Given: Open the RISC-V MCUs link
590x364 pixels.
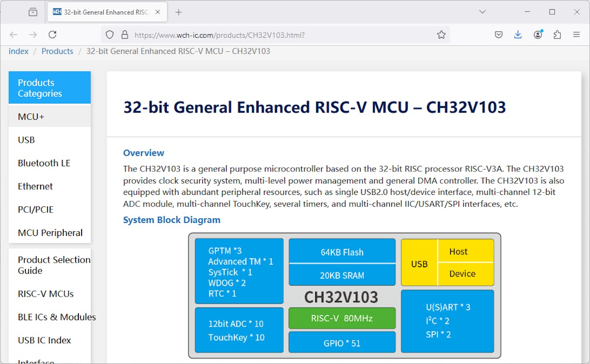Looking at the screenshot, I should click(46, 294).
